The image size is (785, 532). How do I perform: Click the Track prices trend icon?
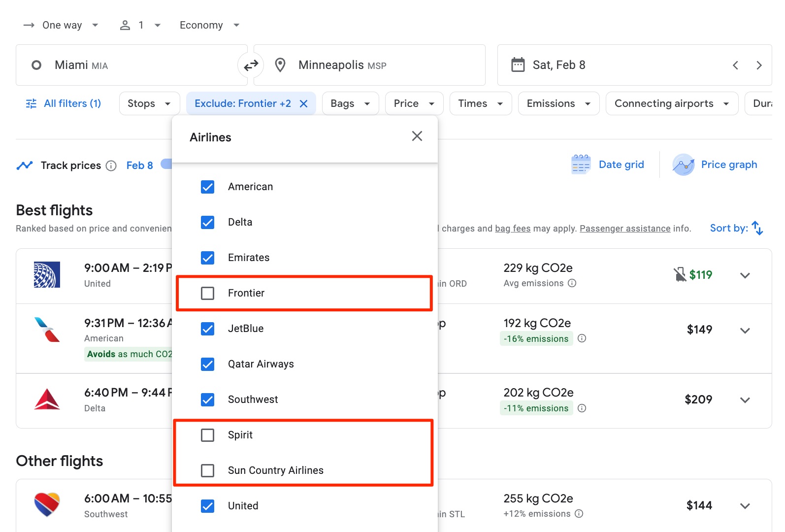tap(25, 166)
